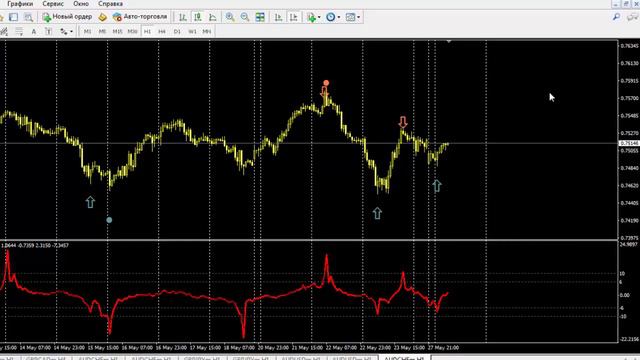
Task: Expand the templates dropdown arrow
Action: tap(358, 17)
